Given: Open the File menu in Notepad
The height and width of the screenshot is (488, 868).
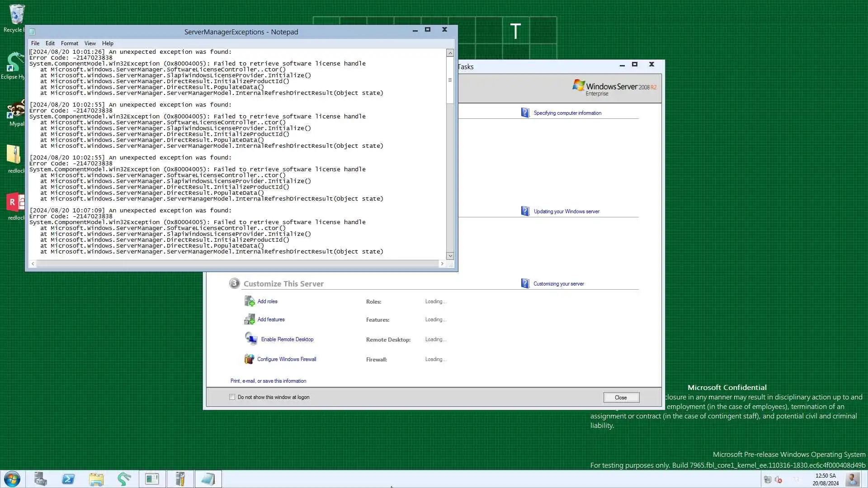Looking at the screenshot, I should coord(35,43).
